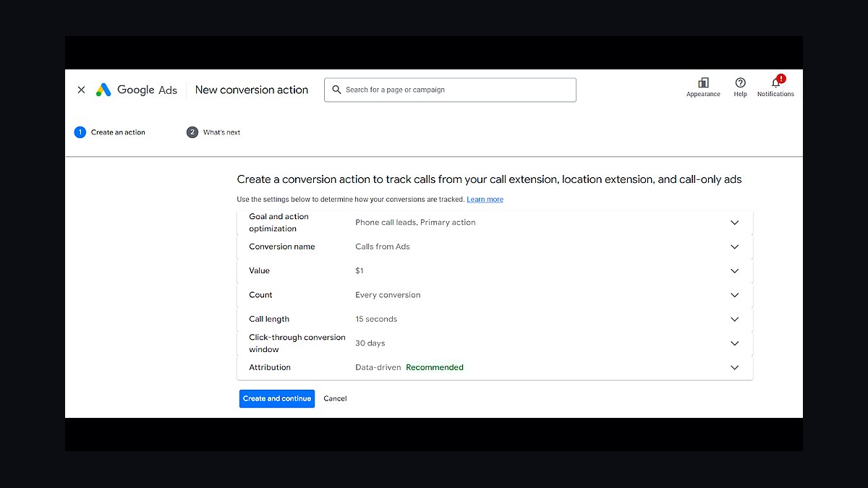Expand the Count row chevron
This screenshot has width=868, height=488.
734,295
